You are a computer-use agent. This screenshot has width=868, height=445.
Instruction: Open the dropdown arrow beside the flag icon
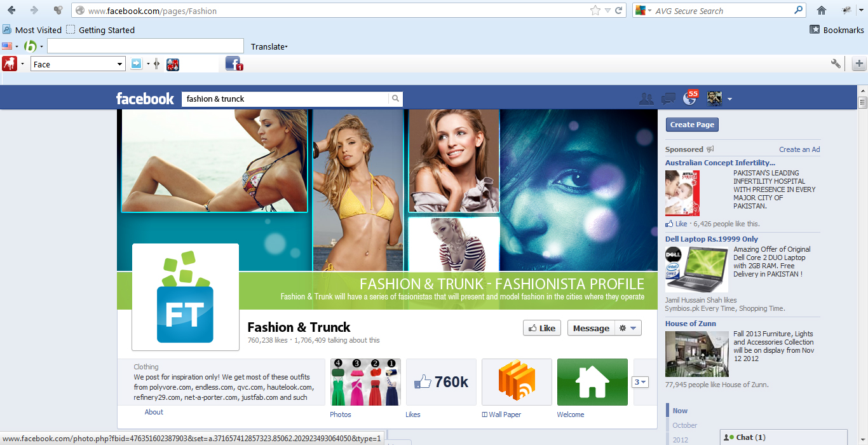pyautogui.click(x=17, y=46)
